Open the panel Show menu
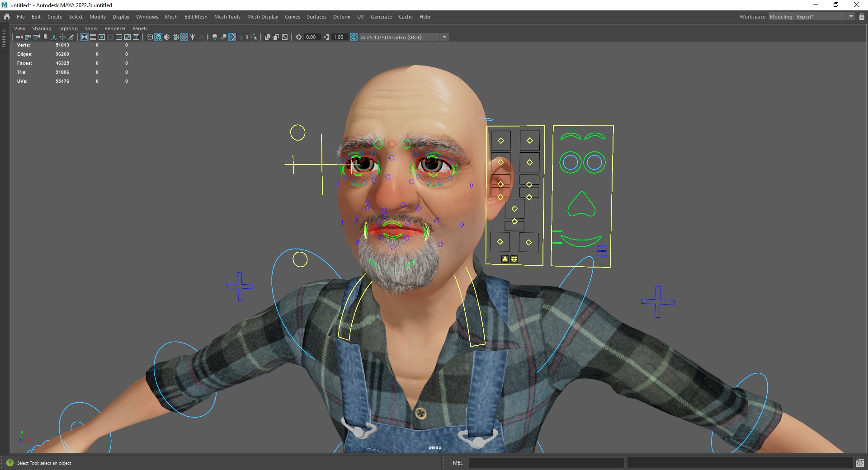This screenshot has height=470, width=868. pyautogui.click(x=91, y=28)
